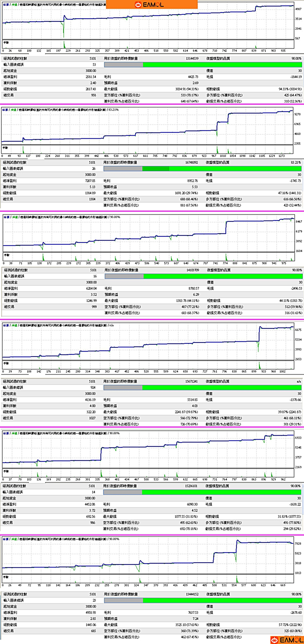Select the net profit value 4958.93
This screenshot has width=304, height=644.
(x=91, y=613)
